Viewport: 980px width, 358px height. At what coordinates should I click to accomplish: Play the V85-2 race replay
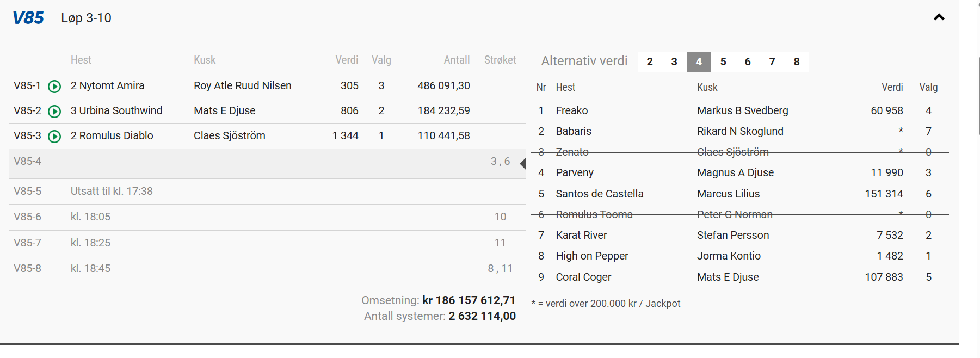[54, 112]
